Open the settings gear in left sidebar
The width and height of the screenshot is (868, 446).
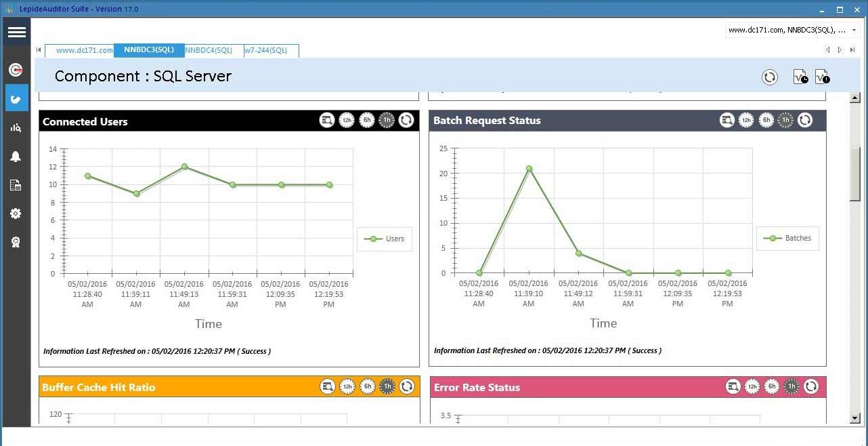coord(16,214)
